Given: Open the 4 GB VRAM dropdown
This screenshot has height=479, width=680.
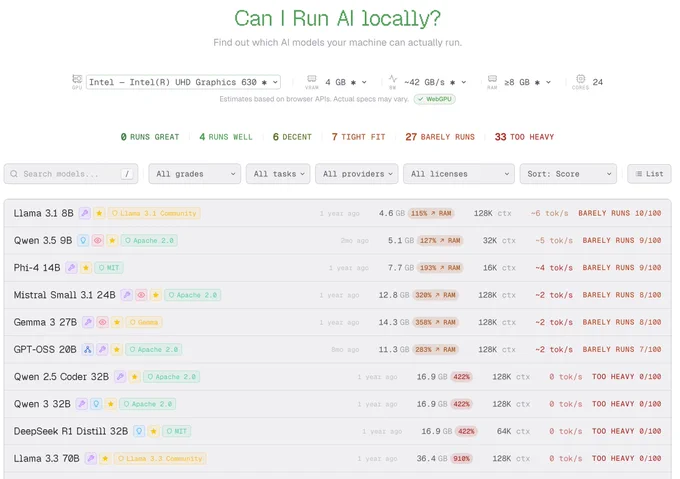Looking at the screenshot, I should click(346, 82).
